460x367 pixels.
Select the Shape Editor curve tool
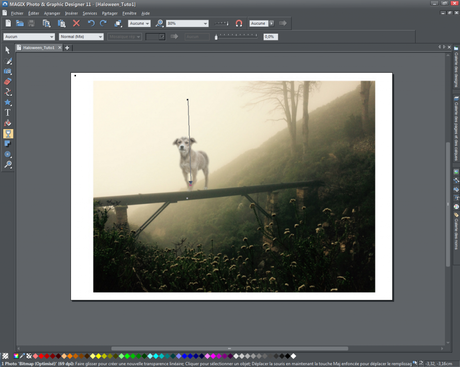tap(8, 92)
